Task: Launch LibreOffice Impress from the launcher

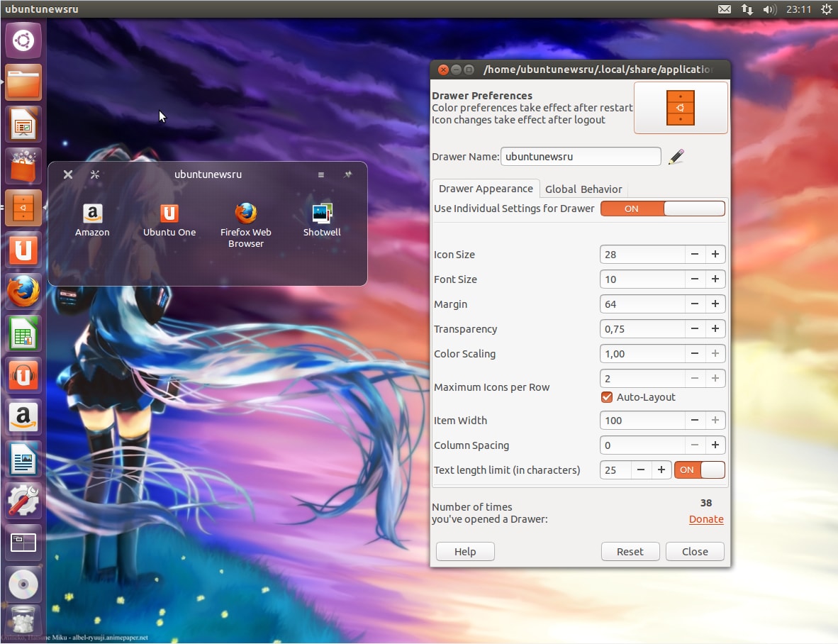Action: tap(23, 124)
